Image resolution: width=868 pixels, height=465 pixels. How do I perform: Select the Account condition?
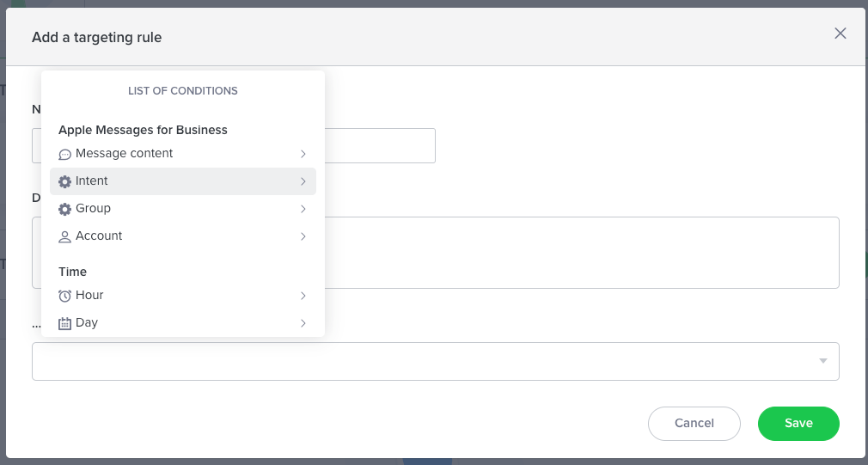point(99,236)
